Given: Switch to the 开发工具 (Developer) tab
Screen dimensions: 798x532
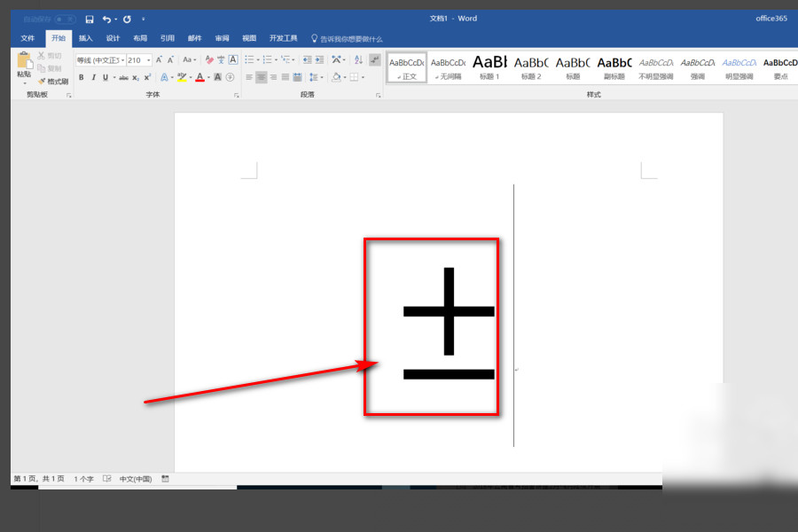Looking at the screenshot, I should pos(283,38).
